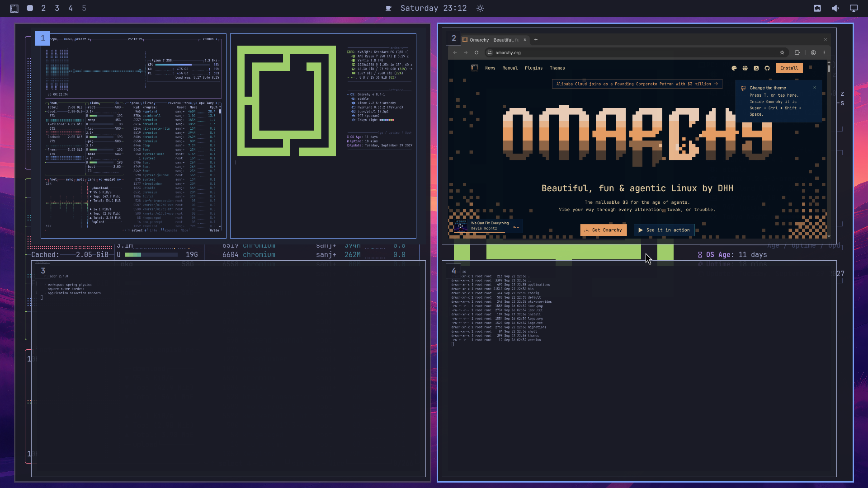Screen dimensions: 868x488
Task: Open the GitHub icon in site header
Action: pos(767,68)
